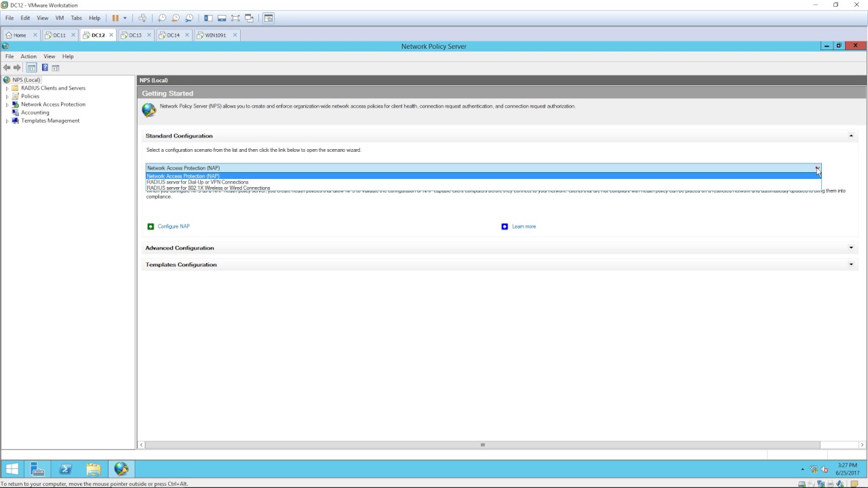Toggle the VMware library sidebar view
Viewport: 868px width, 488px height.
(x=208, y=18)
